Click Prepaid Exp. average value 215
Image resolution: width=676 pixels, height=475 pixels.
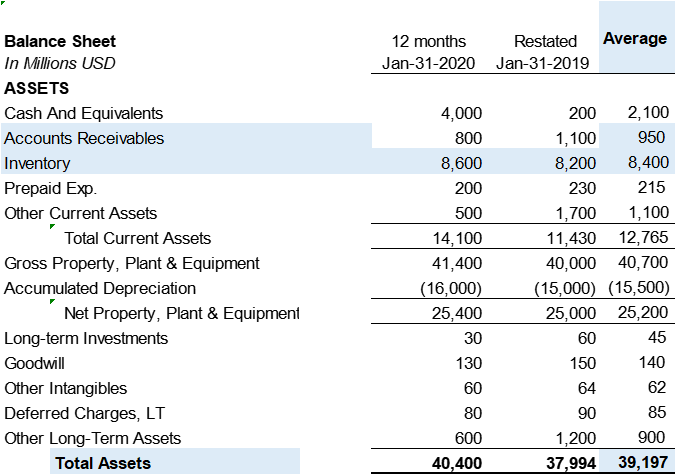[x=651, y=187]
